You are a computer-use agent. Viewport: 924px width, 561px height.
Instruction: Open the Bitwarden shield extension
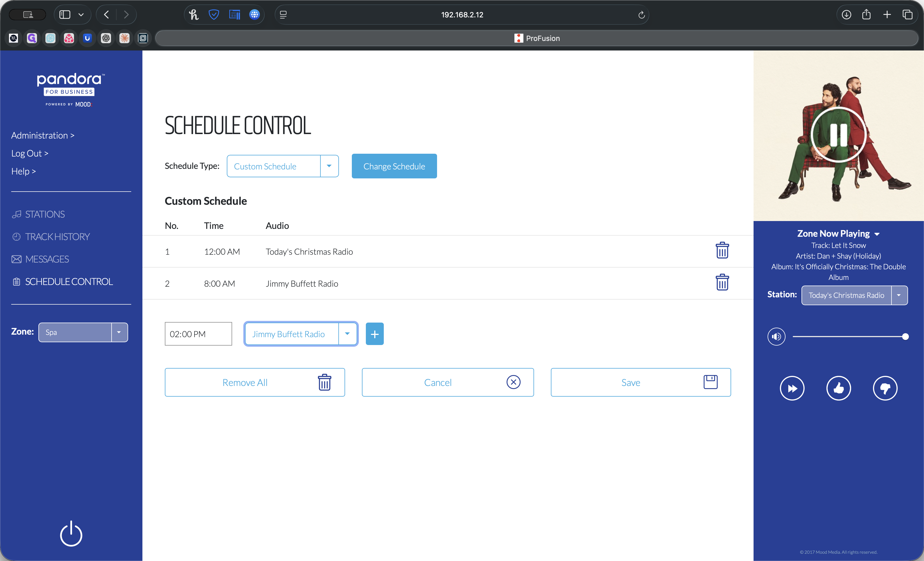coord(214,15)
